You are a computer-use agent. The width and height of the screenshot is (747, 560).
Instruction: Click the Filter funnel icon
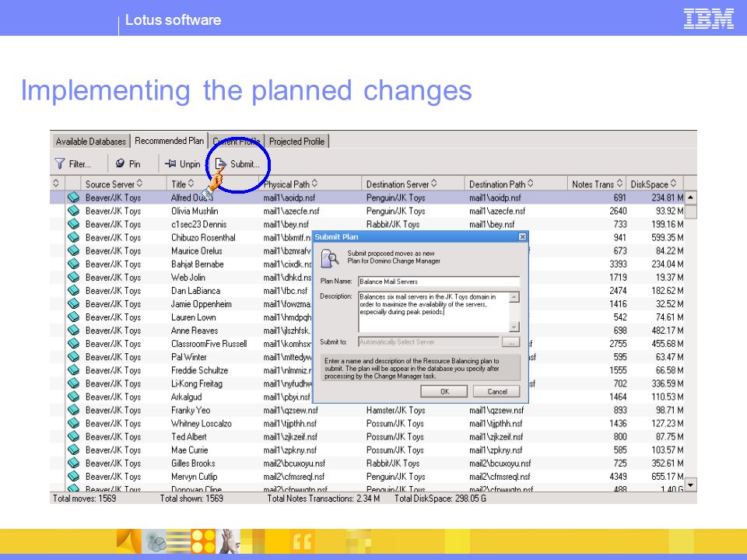pos(60,164)
